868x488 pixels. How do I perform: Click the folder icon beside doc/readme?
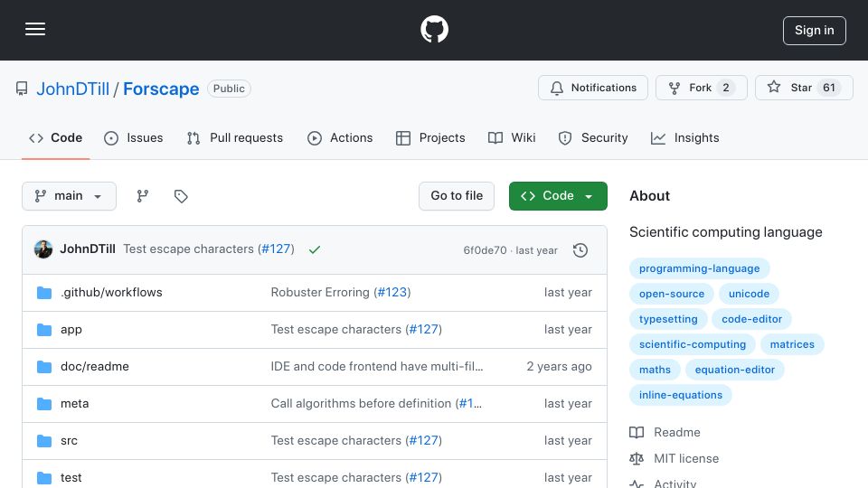tap(44, 367)
